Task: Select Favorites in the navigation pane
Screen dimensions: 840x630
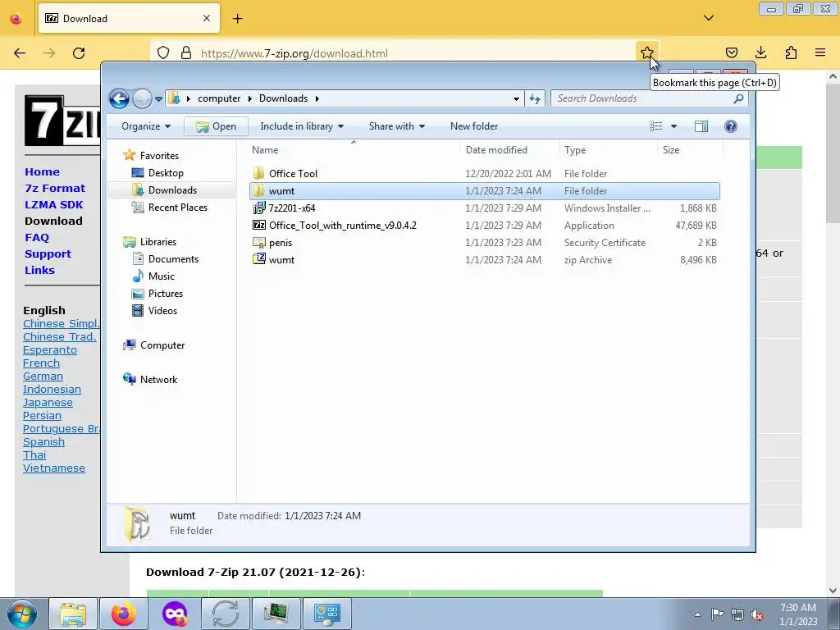Action: pos(151,155)
